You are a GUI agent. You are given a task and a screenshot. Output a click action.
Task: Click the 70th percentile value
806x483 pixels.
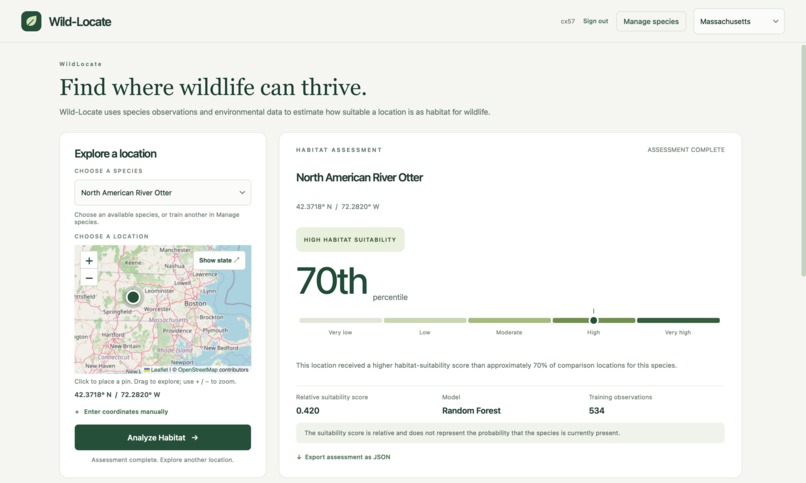pyautogui.click(x=332, y=281)
